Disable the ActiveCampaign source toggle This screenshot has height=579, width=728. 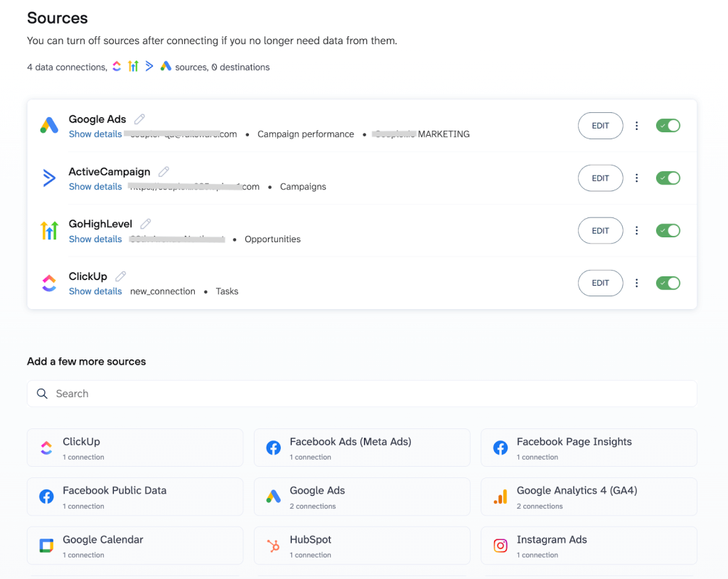pyautogui.click(x=668, y=178)
